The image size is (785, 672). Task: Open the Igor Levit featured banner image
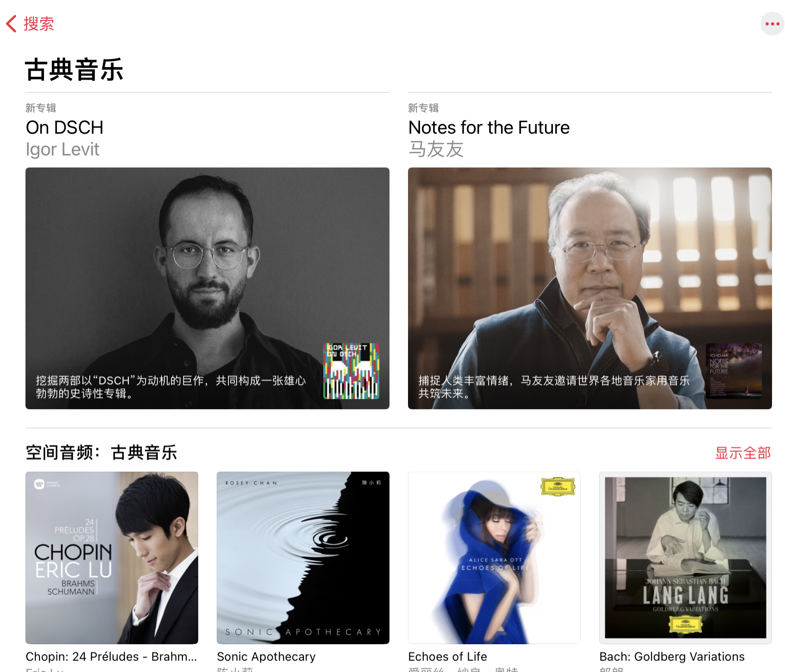click(207, 288)
